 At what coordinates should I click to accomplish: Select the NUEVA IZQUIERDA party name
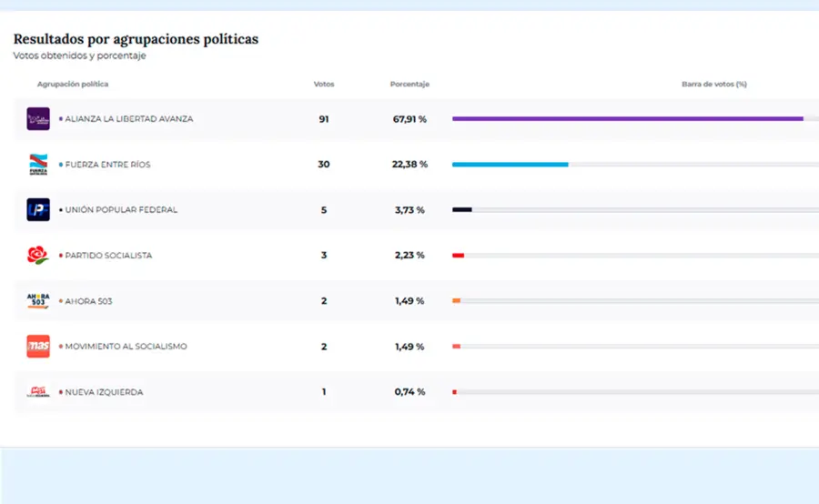104,392
